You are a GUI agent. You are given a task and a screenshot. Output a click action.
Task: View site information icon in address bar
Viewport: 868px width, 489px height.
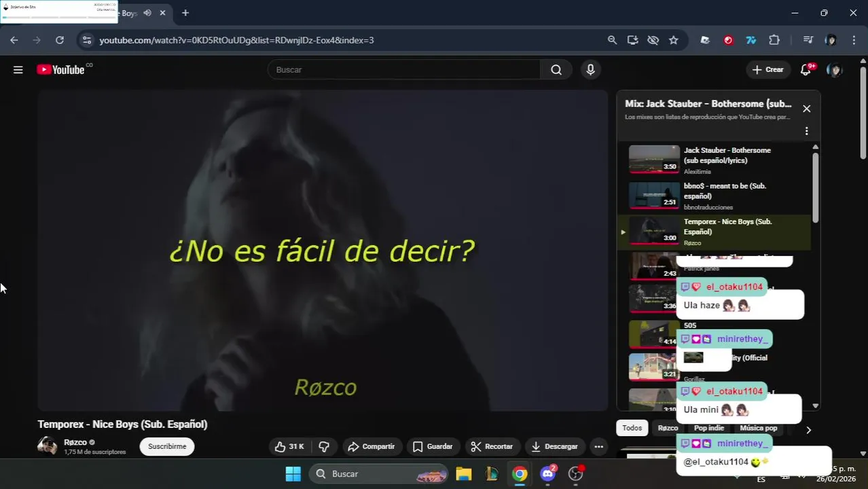tap(86, 40)
